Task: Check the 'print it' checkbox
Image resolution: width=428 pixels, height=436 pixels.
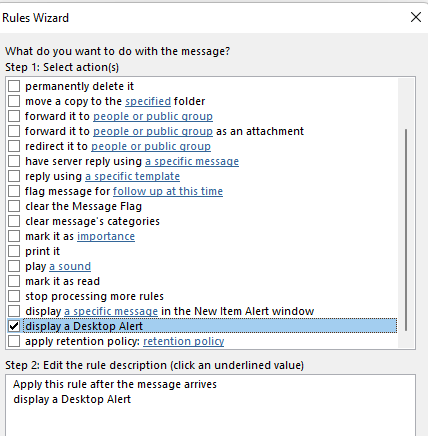Action: [x=14, y=251]
